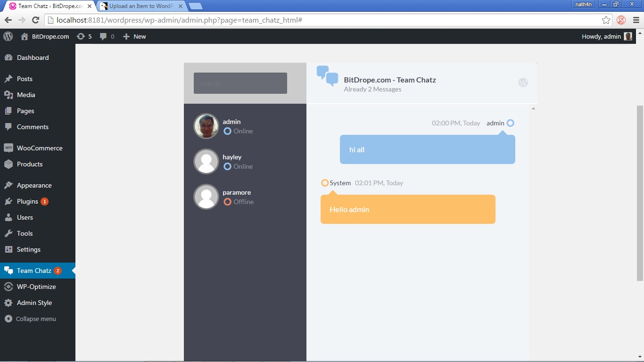
Task: Select admin user avatar in chat list
Action: point(206,126)
